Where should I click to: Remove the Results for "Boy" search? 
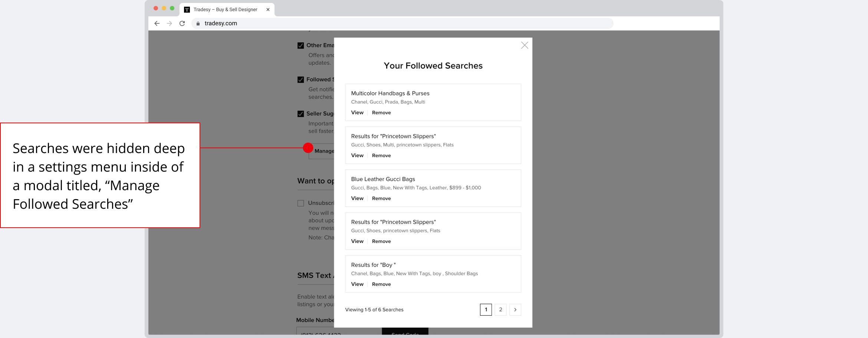[x=381, y=284]
